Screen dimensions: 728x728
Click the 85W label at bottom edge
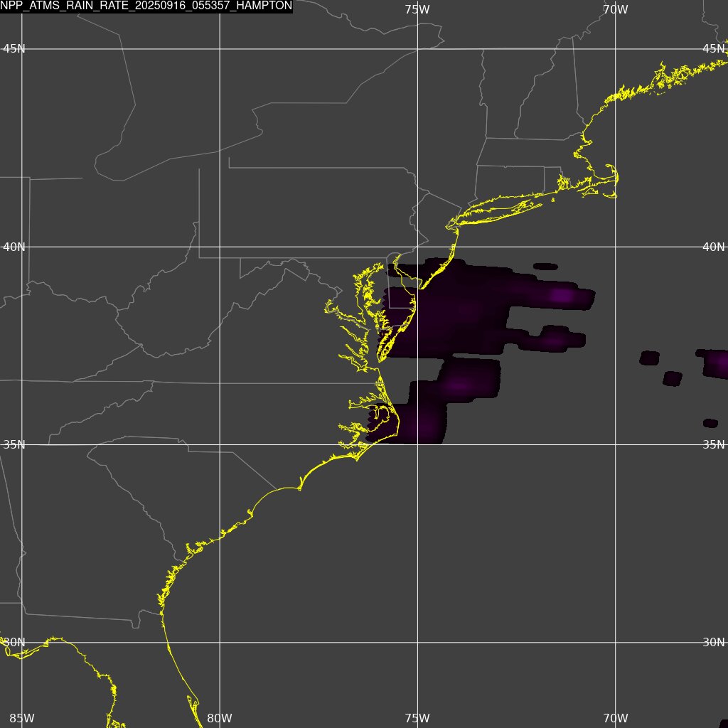tap(22, 718)
